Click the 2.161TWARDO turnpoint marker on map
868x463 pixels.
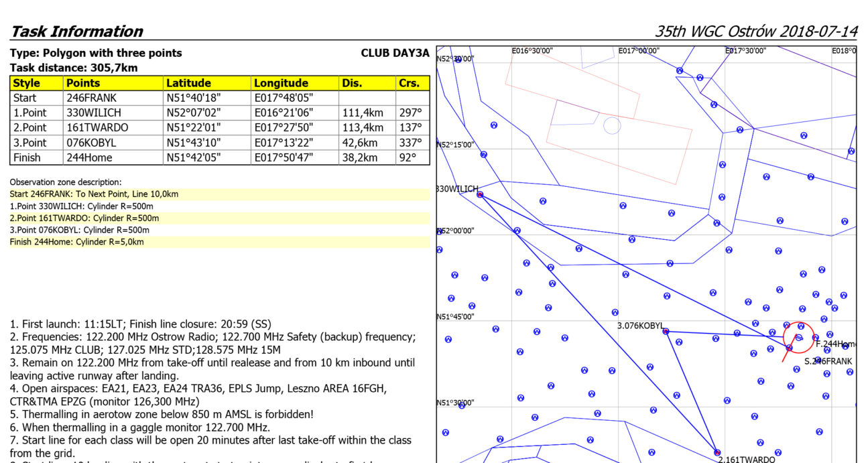pyautogui.click(x=717, y=452)
